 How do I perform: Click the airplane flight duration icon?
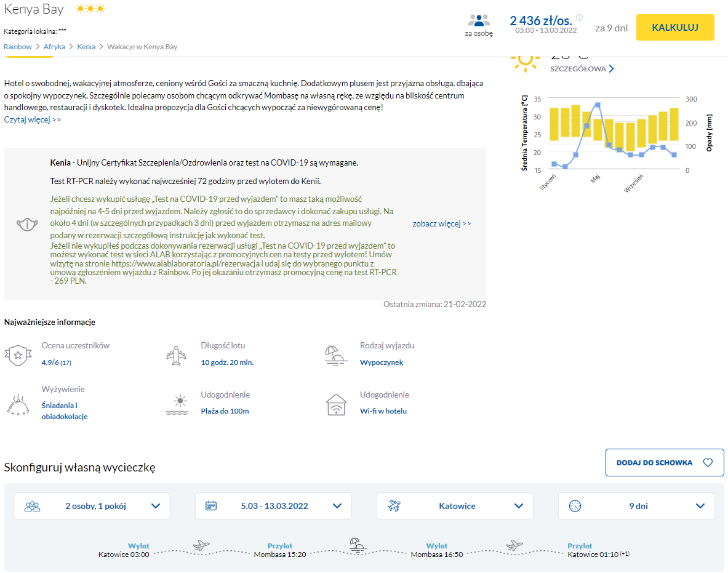[177, 355]
